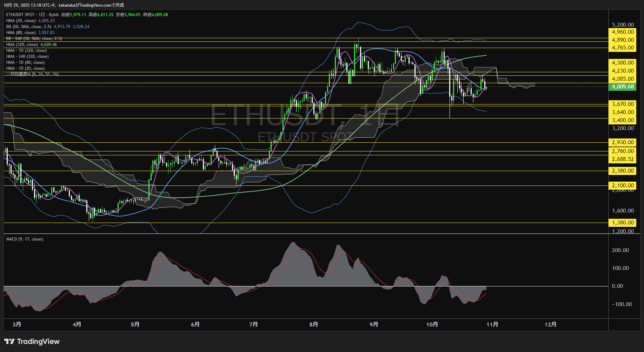Click the 0.00 level on the MACD scale
Screen dimensions: 644x352
[617, 286]
